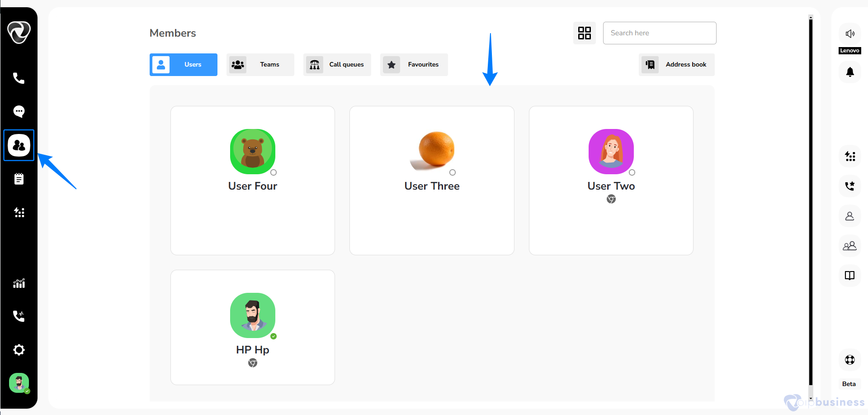Toggle the grid view layout button
Viewport: 868px width, 415px height.
pos(584,33)
